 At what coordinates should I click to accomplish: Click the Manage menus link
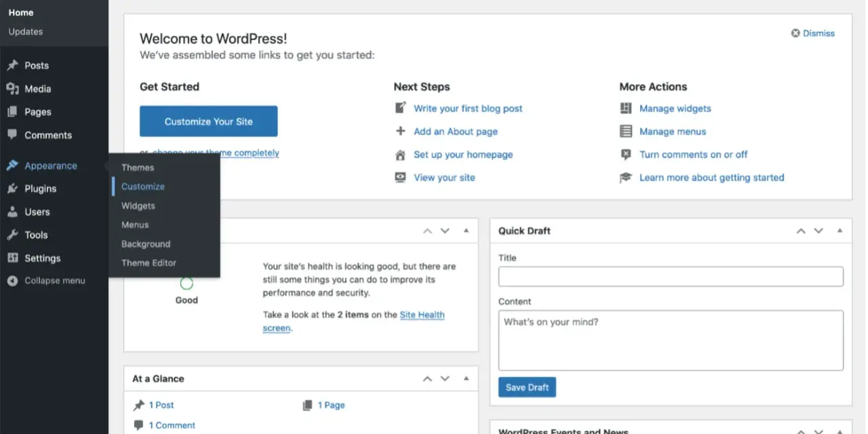(673, 132)
